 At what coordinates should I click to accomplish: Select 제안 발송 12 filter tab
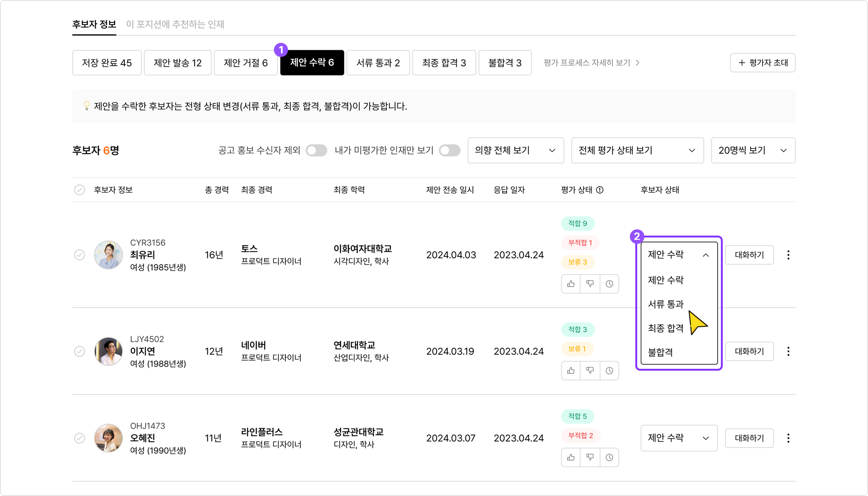(x=178, y=63)
